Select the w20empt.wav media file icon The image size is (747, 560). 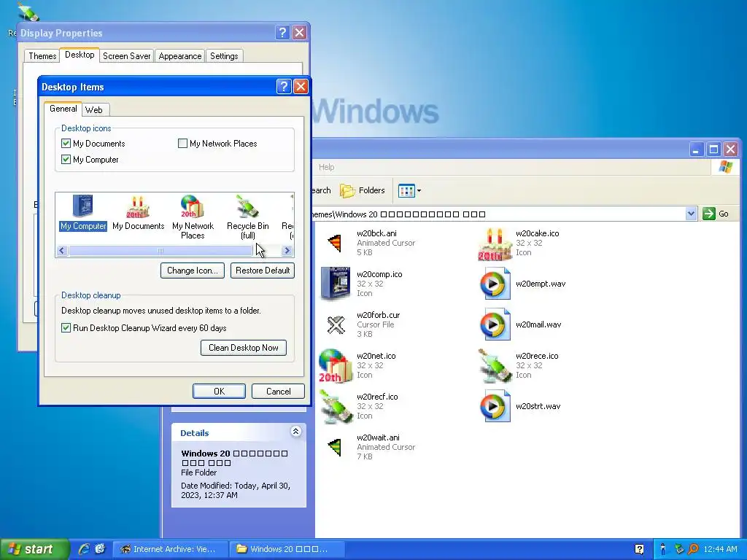[x=495, y=284]
